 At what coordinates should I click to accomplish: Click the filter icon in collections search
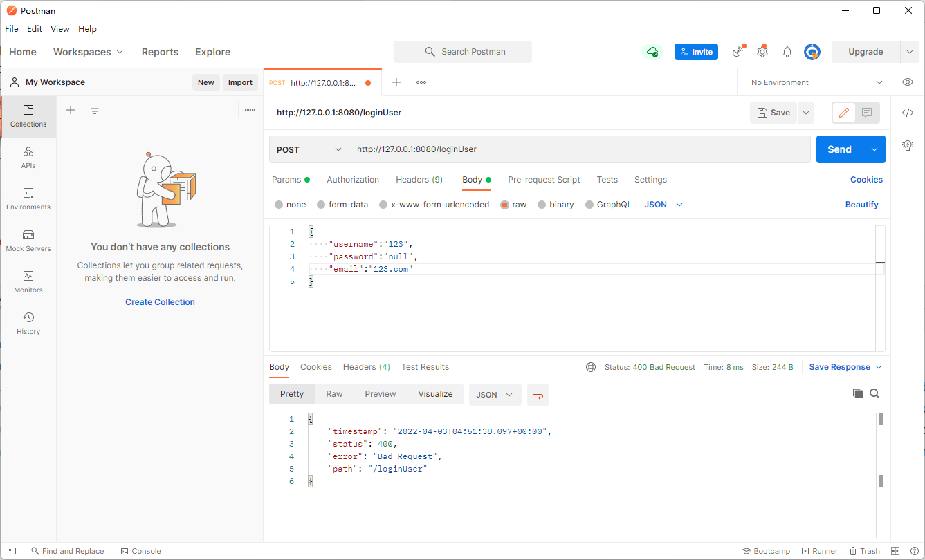coord(95,110)
